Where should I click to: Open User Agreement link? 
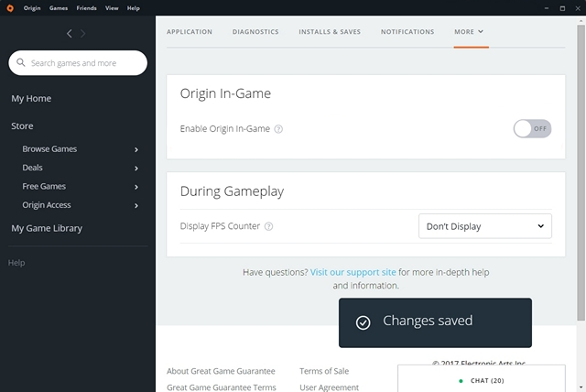point(329,387)
